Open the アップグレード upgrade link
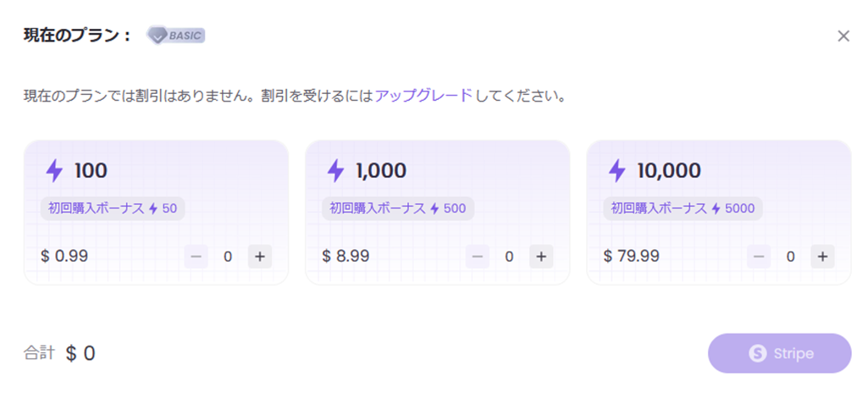Viewport: 868px width, 393px height. [423, 96]
